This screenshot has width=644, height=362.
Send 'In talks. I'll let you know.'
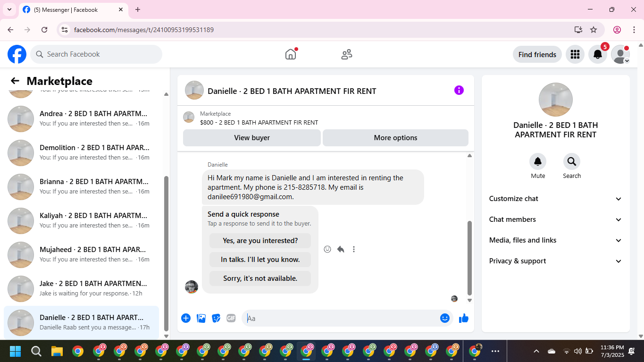[x=260, y=260]
